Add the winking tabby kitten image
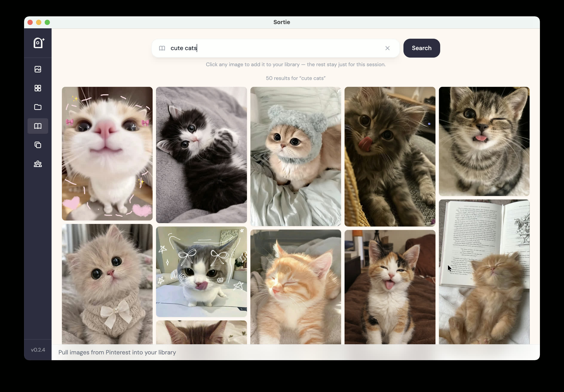Screen dimensions: 564x392 484,141
